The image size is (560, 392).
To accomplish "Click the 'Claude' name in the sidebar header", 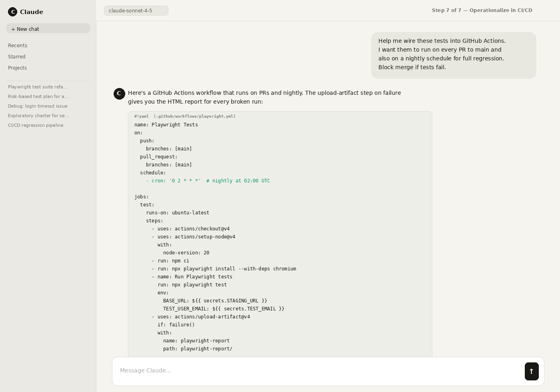I will 32,12.
